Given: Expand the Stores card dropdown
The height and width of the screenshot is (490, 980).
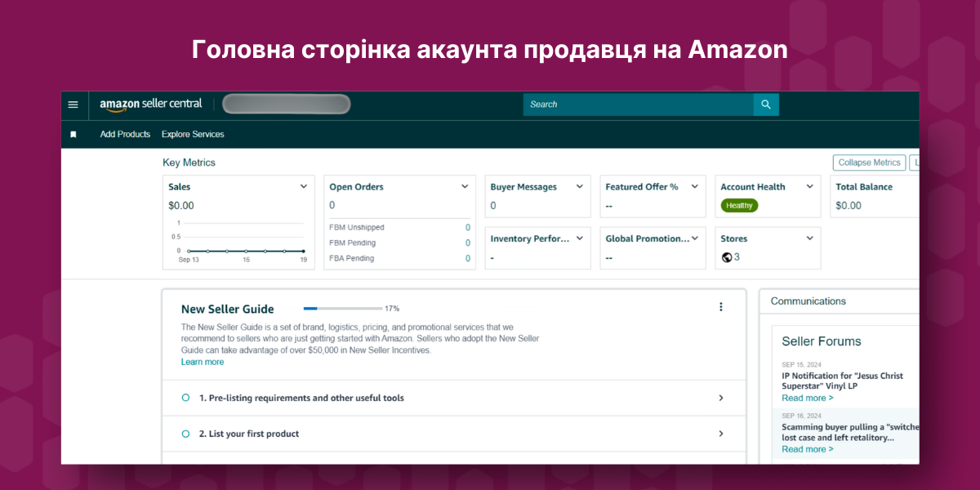Looking at the screenshot, I should [x=810, y=238].
